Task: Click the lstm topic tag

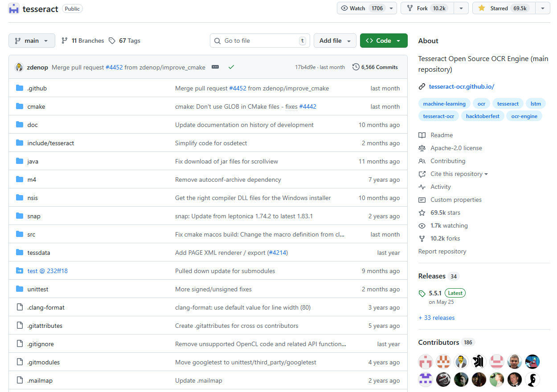Action: pos(536,103)
